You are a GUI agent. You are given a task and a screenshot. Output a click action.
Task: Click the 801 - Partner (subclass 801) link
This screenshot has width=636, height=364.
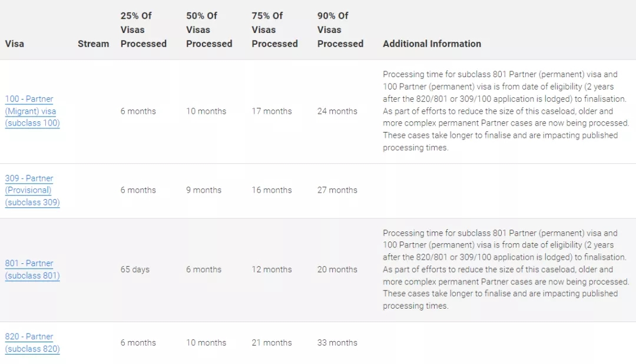pos(32,269)
